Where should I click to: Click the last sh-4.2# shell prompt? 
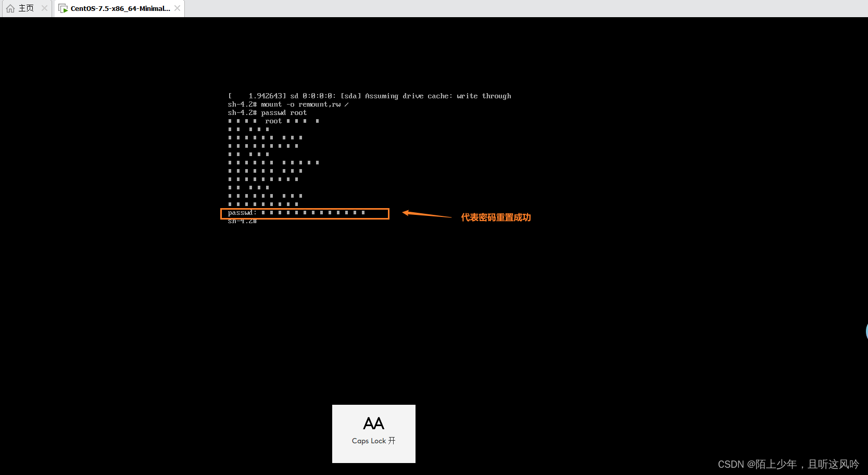click(x=242, y=221)
